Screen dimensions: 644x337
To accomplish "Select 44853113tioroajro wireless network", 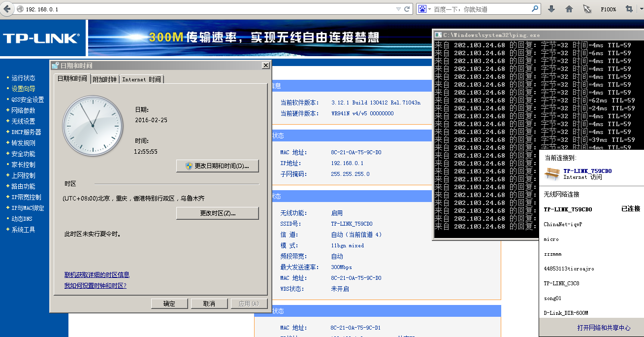I will [592, 269].
